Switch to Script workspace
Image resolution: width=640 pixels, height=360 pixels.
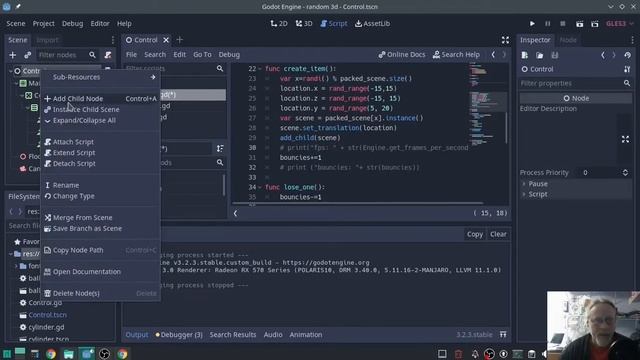pos(333,24)
